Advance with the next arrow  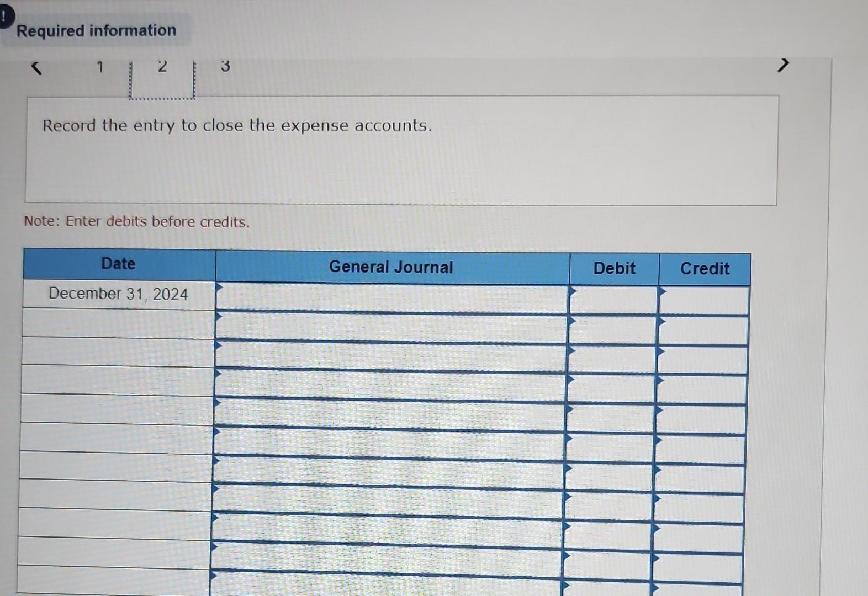[x=782, y=65]
